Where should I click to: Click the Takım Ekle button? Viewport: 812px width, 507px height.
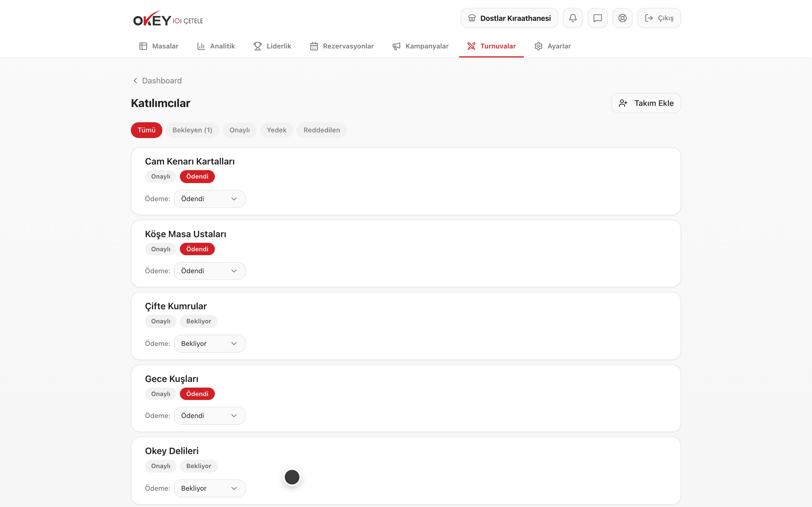(x=646, y=103)
